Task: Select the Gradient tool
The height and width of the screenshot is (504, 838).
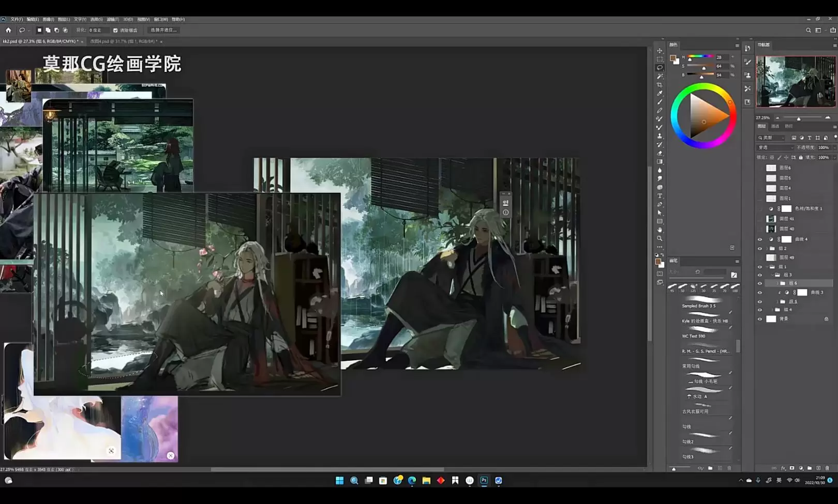Action: (660, 162)
